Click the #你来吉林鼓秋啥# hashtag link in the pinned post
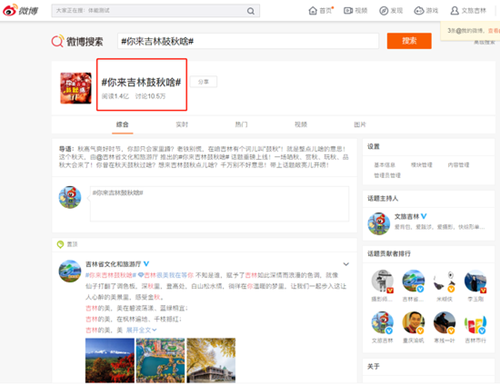This screenshot has height=385, width=500. click(111, 275)
